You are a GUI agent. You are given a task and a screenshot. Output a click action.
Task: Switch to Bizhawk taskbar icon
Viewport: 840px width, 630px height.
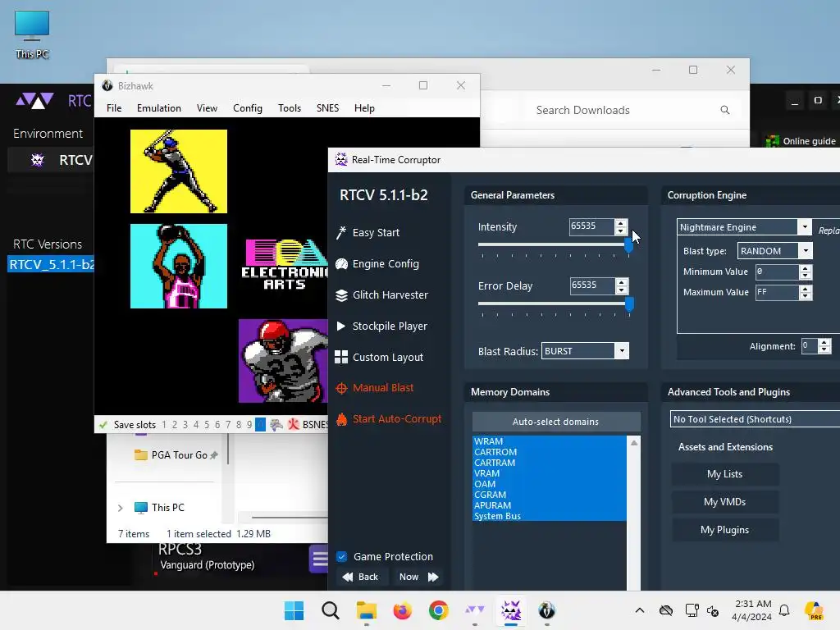(x=546, y=610)
